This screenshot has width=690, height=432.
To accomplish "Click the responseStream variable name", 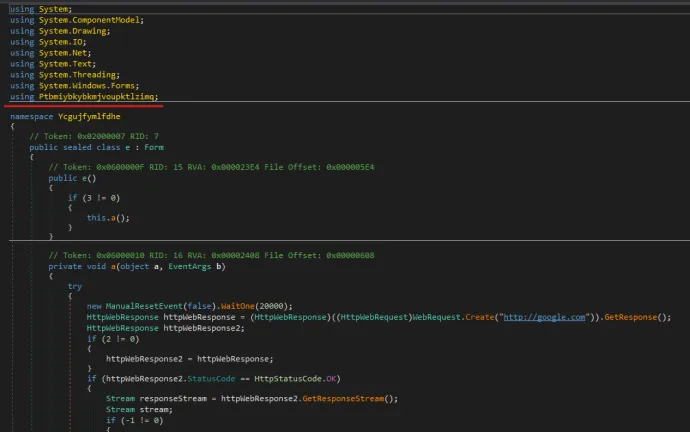I will click(173, 399).
